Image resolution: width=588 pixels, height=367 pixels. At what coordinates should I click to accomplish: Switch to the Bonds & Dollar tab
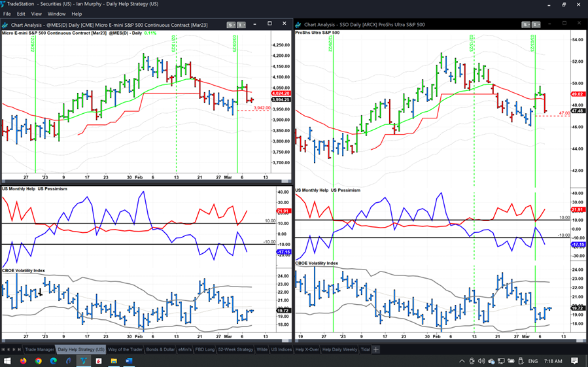coord(160,349)
